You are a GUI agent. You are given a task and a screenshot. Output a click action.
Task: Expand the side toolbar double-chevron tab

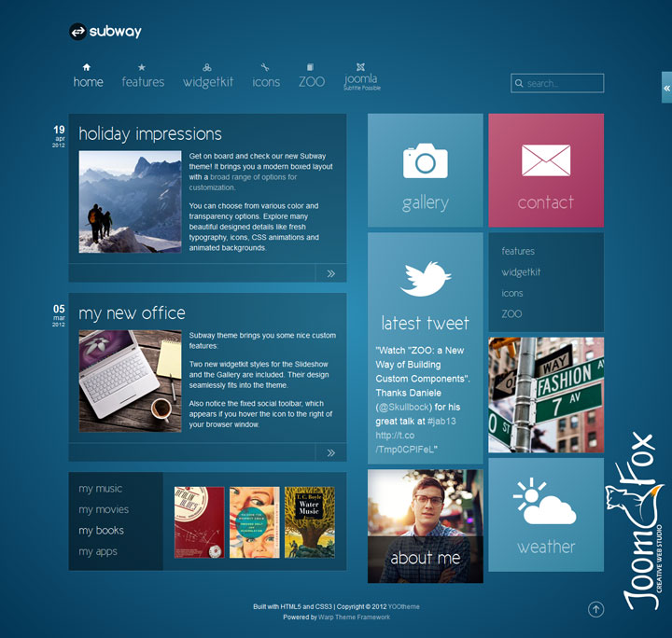(666, 88)
